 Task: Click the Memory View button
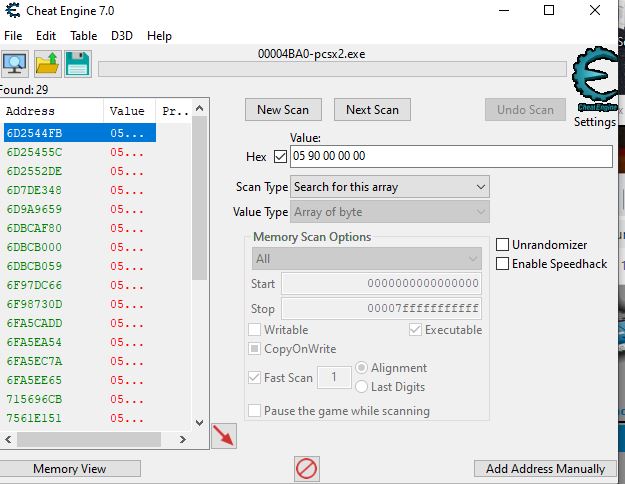point(70,469)
